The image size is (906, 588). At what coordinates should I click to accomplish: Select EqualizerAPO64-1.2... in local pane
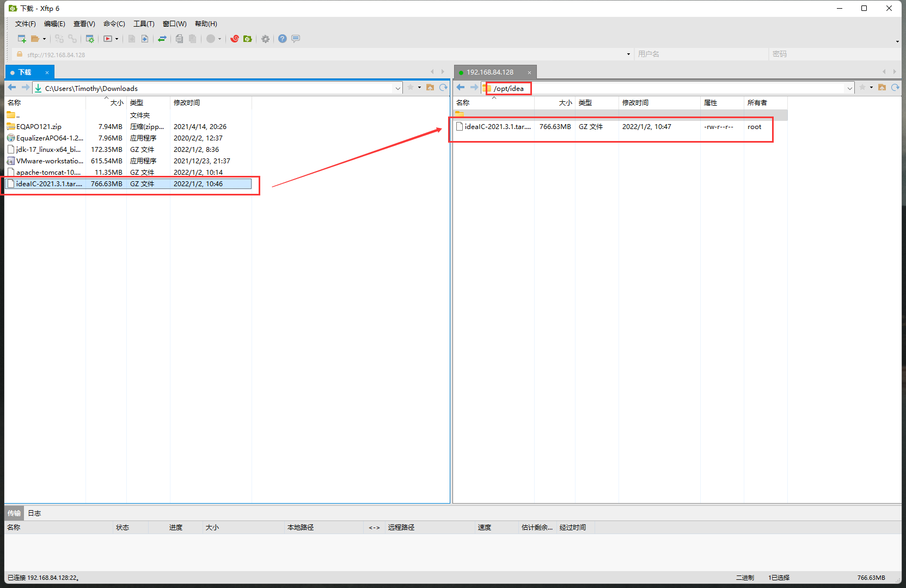point(128,138)
